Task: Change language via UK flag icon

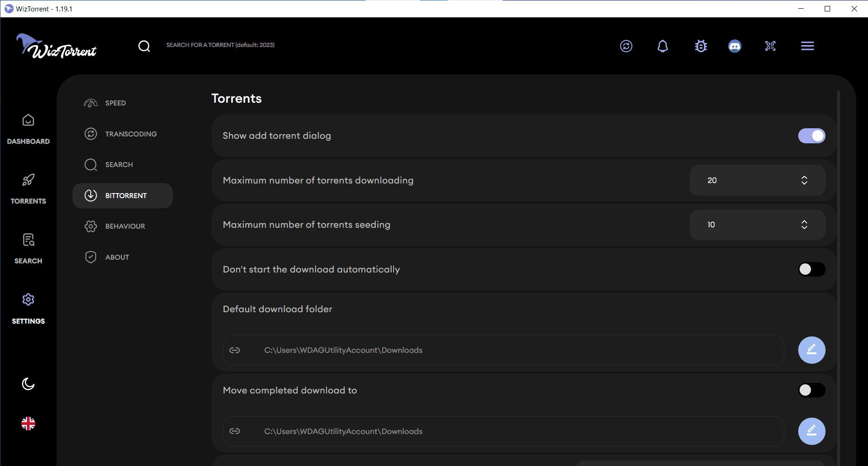Action: click(28, 424)
